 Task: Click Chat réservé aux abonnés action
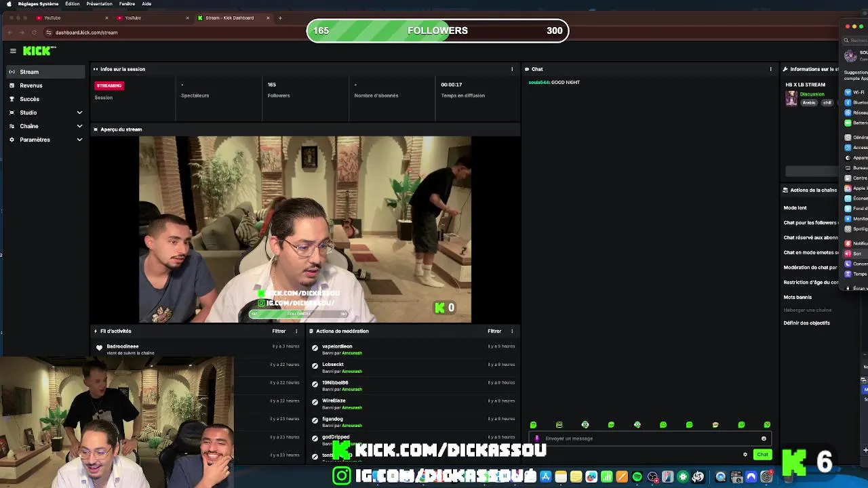point(811,238)
